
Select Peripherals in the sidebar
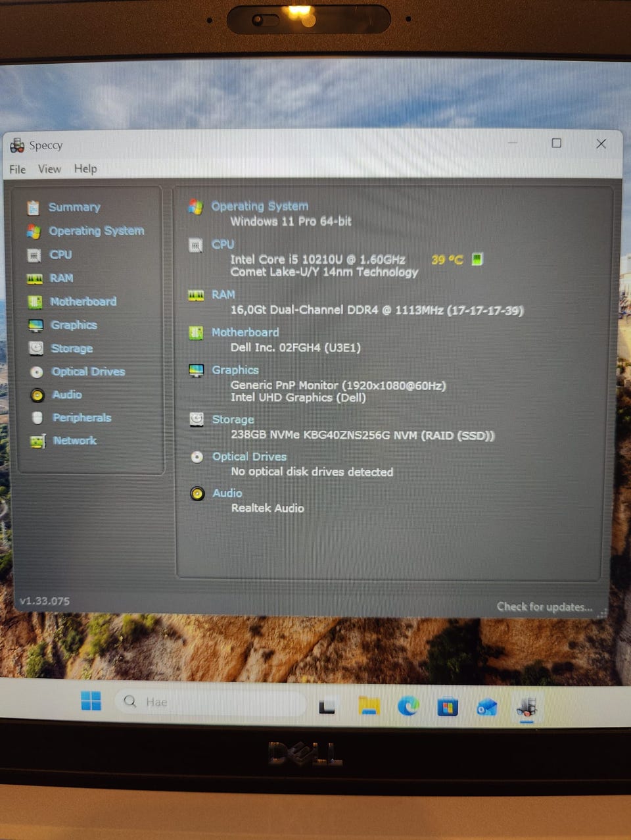pyautogui.click(x=82, y=418)
